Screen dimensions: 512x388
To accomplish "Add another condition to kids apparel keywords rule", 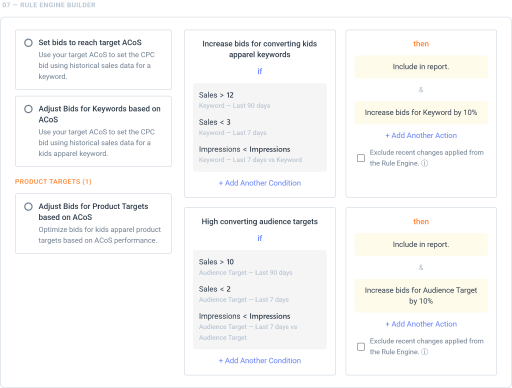I will 260,183.
